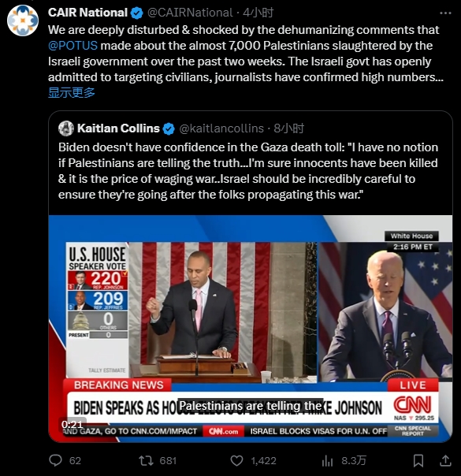Click the 0:21 video duration badge

click(x=72, y=424)
